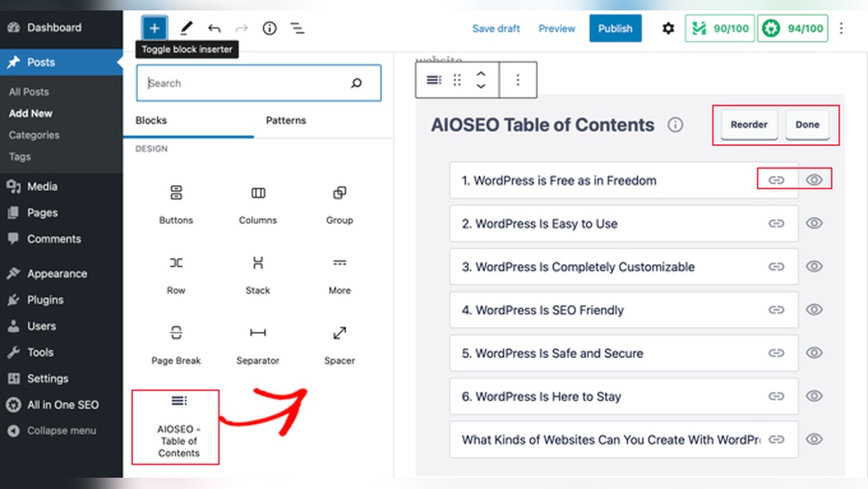Screen dimensions: 868x489
Task: Click the block type icon in block toolbar
Action: 433,80
